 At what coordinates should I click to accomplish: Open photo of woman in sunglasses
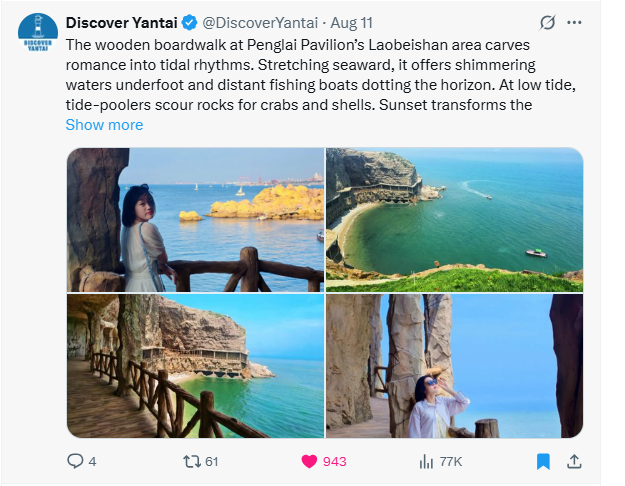(x=454, y=366)
